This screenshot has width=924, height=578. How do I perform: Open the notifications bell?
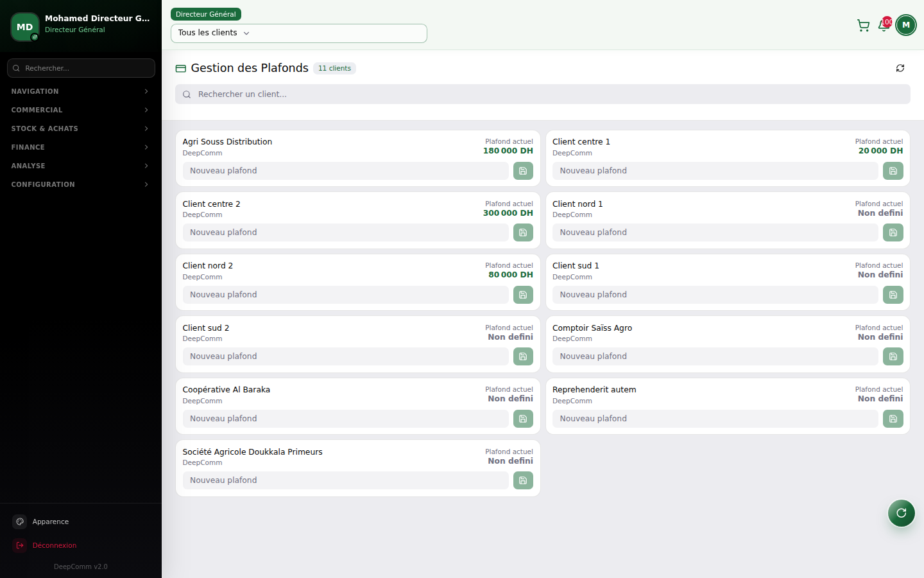coord(884,25)
